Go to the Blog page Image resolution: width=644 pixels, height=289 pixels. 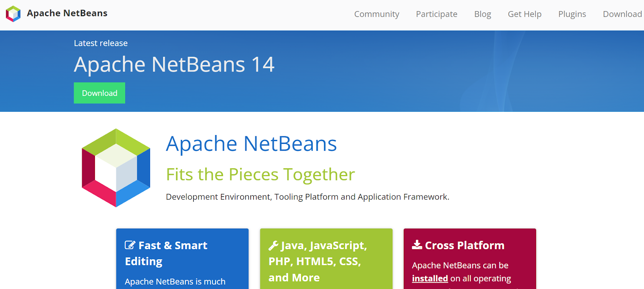coord(483,14)
